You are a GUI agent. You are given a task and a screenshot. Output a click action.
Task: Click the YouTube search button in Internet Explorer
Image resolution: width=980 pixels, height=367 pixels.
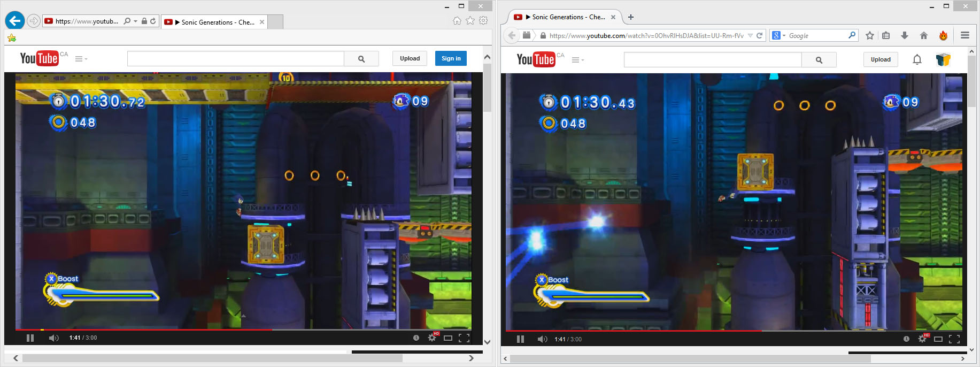[361, 59]
